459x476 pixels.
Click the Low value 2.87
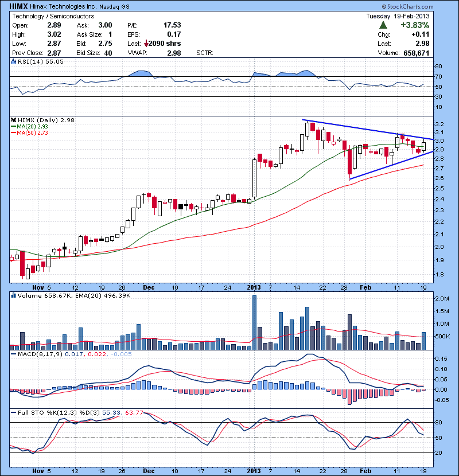point(54,44)
